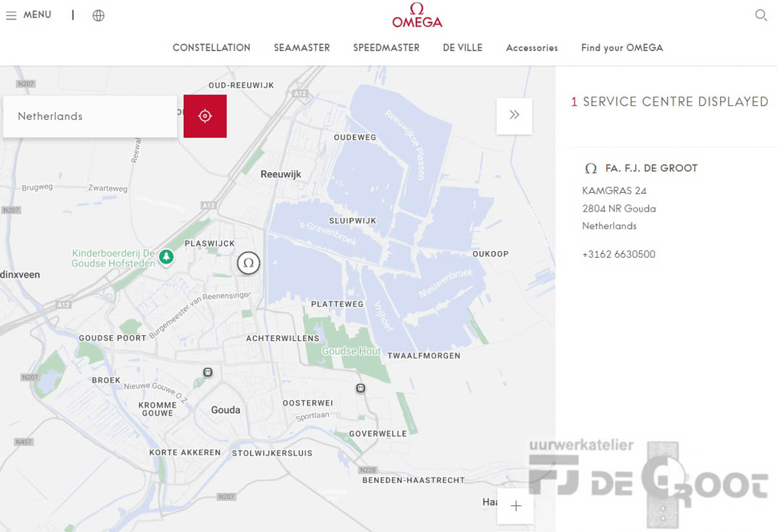The width and height of the screenshot is (777, 532).
Task: Select the PLASWIJCK map label
Action: pos(210,243)
